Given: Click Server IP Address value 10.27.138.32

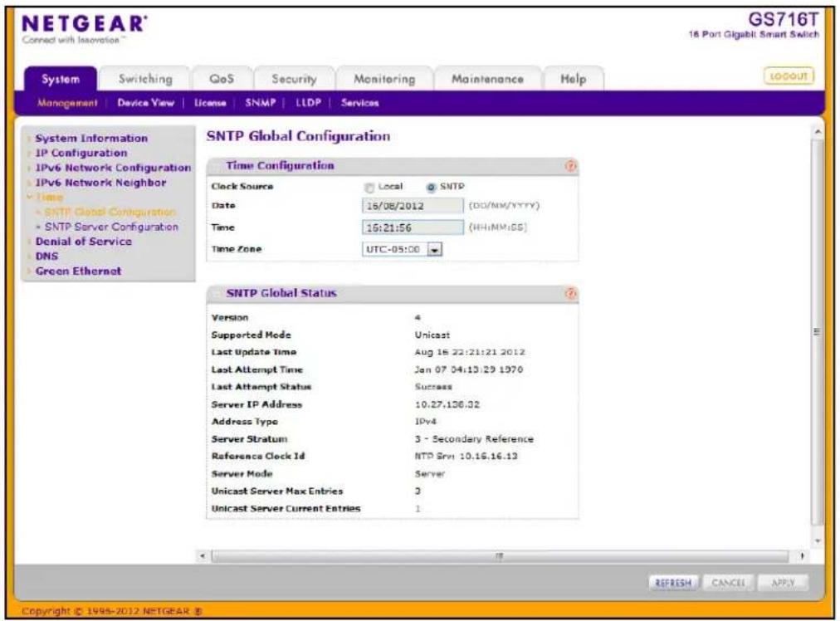Looking at the screenshot, I should tap(447, 404).
